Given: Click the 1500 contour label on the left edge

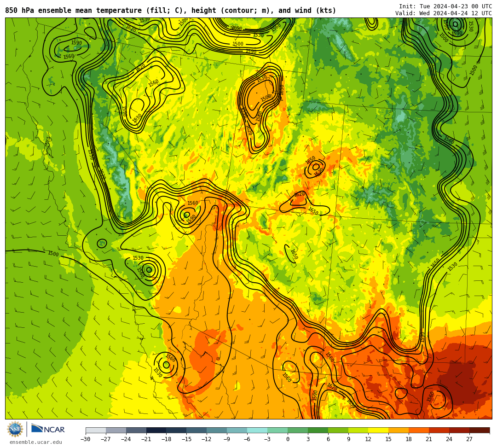Looking at the screenshot, I should coord(53,254).
